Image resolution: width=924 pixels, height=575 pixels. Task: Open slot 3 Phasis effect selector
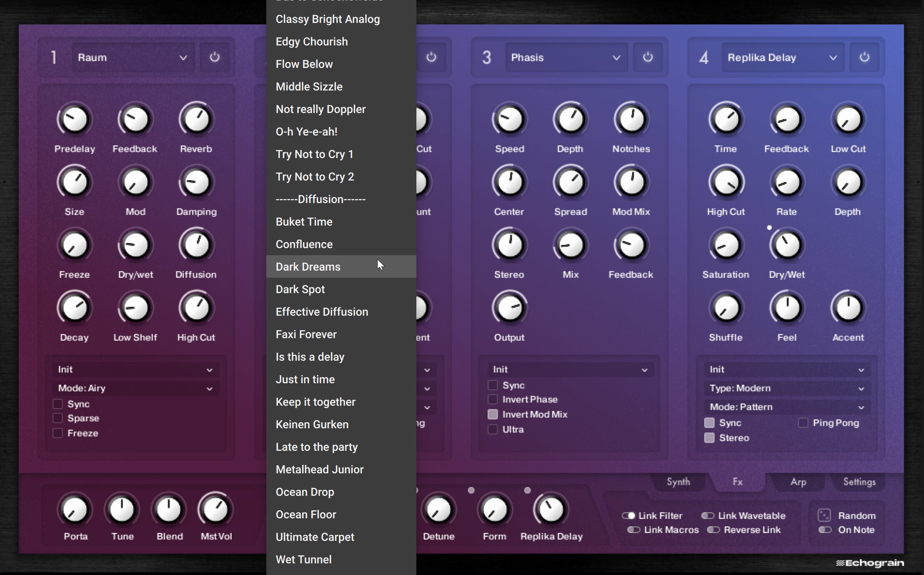pyautogui.click(x=566, y=57)
